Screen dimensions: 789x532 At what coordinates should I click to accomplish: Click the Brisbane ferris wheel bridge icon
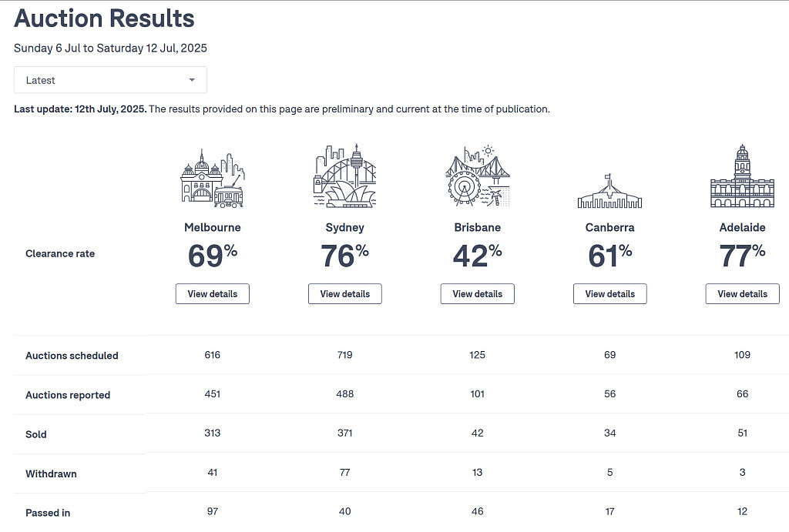click(x=478, y=176)
